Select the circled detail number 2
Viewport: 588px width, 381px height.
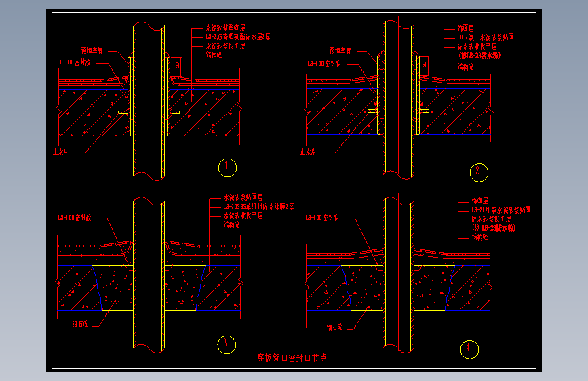pyautogui.click(x=479, y=172)
